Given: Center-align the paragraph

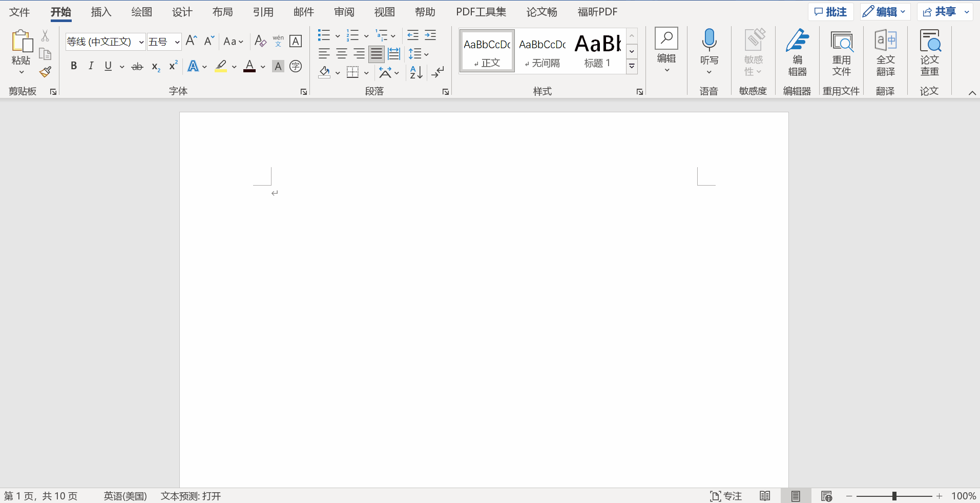Looking at the screenshot, I should 342,54.
